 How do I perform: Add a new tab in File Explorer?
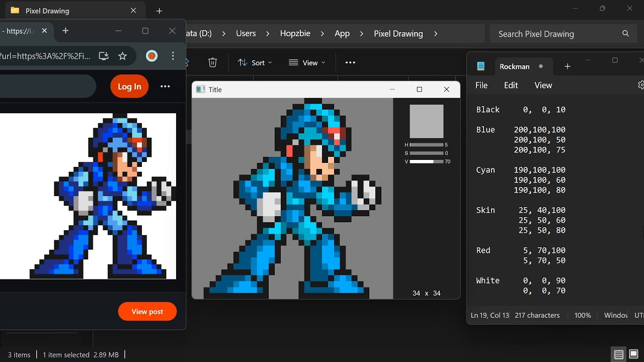point(159,11)
